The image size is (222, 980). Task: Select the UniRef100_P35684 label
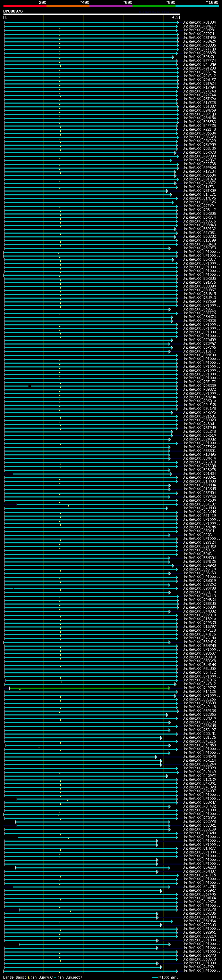[199, 133]
